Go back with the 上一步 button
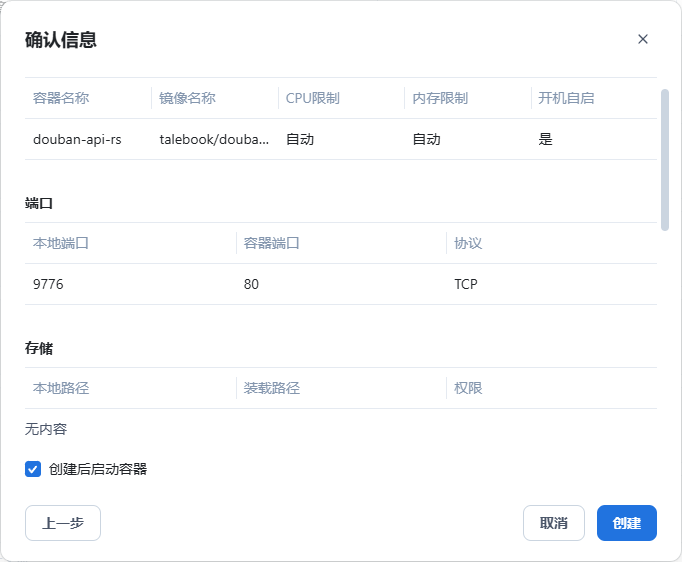 (x=63, y=523)
